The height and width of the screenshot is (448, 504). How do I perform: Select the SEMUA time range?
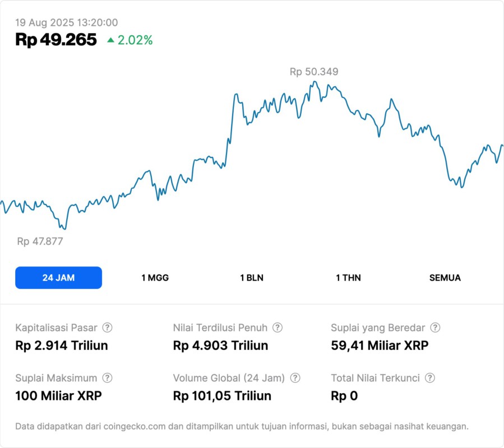click(x=445, y=278)
